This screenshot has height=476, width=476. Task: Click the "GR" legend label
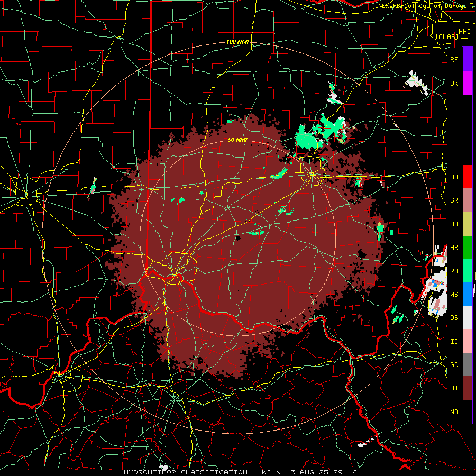[454, 200]
